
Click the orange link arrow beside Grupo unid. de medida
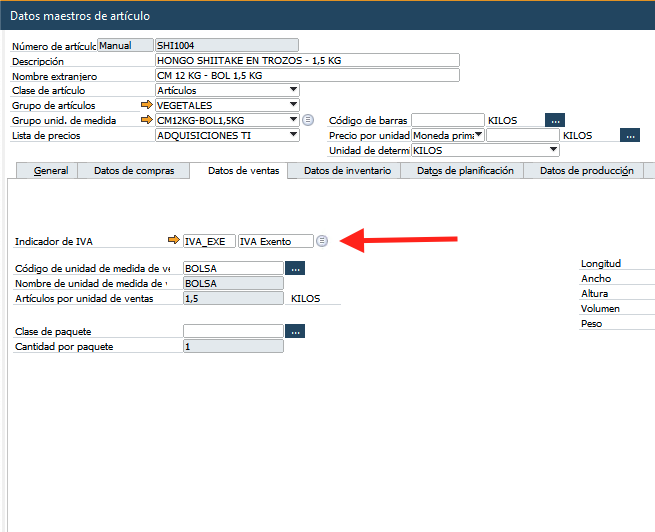[147, 120]
